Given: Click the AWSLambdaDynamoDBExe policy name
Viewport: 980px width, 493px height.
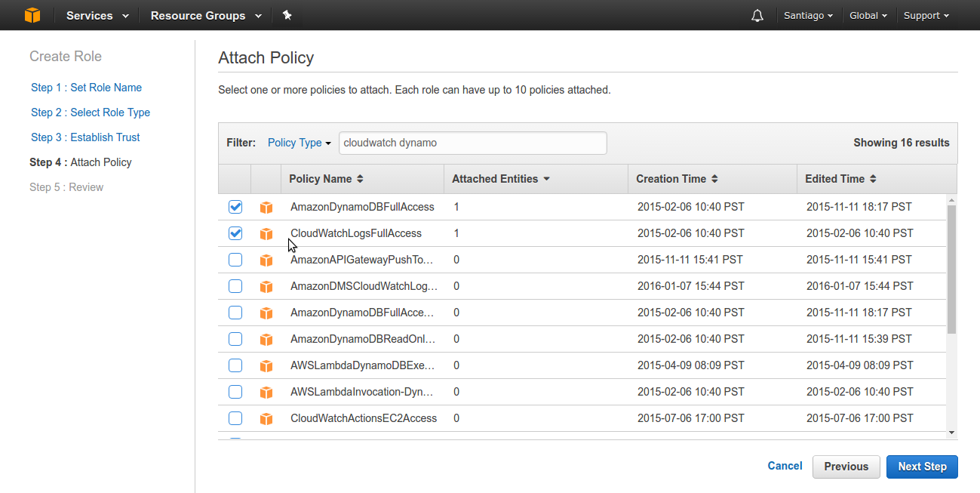Looking at the screenshot, I should pyautogui.click(x=363, y=365).
